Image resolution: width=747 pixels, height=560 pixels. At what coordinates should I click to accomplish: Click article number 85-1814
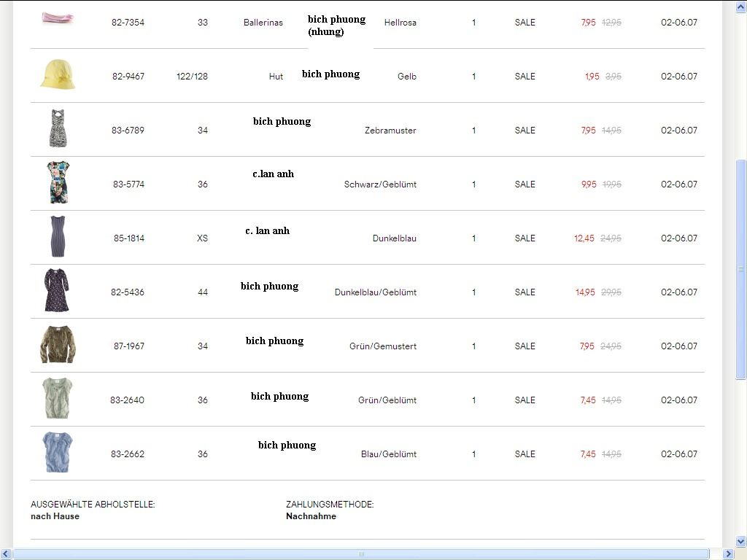[x=128, y=238]
